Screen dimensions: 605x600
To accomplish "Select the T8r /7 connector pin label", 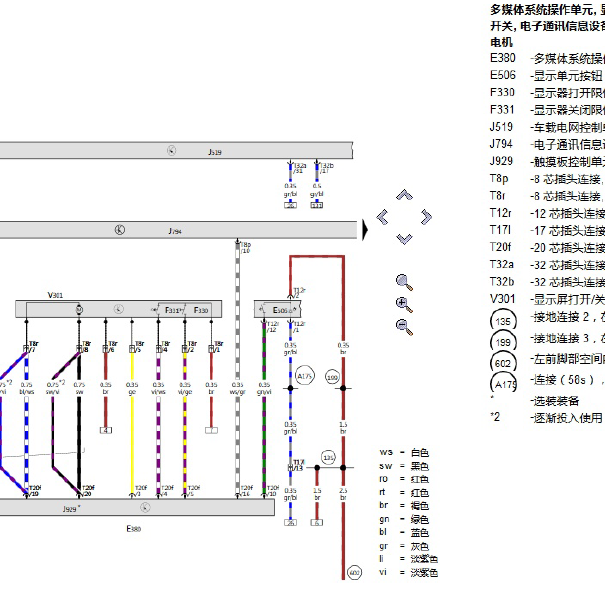I will coord(34,346).
